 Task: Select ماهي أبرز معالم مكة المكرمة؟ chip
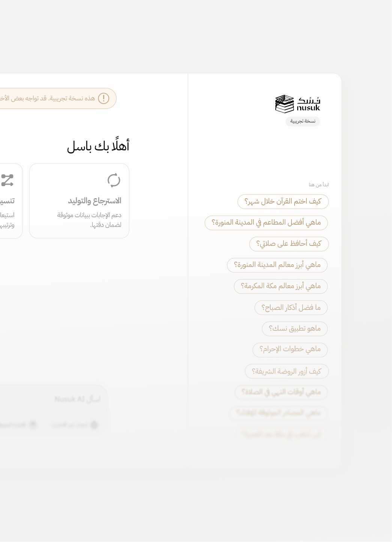(281, 286)
